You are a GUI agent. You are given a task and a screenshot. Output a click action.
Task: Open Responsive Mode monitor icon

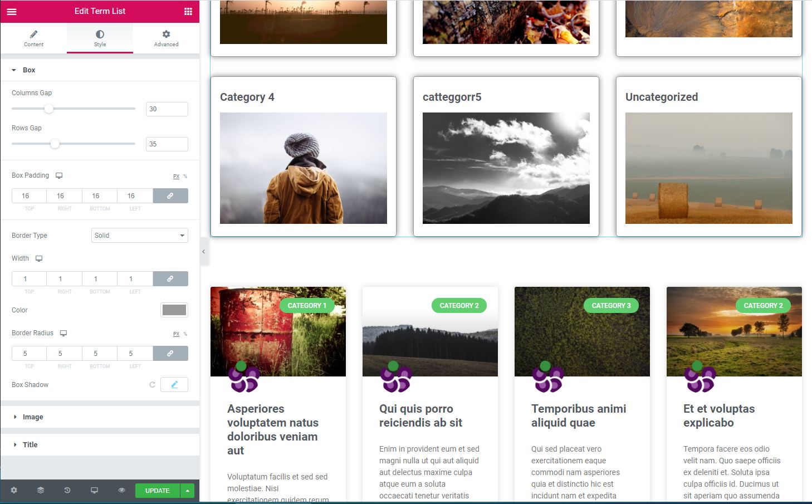[x=95, y=490]
